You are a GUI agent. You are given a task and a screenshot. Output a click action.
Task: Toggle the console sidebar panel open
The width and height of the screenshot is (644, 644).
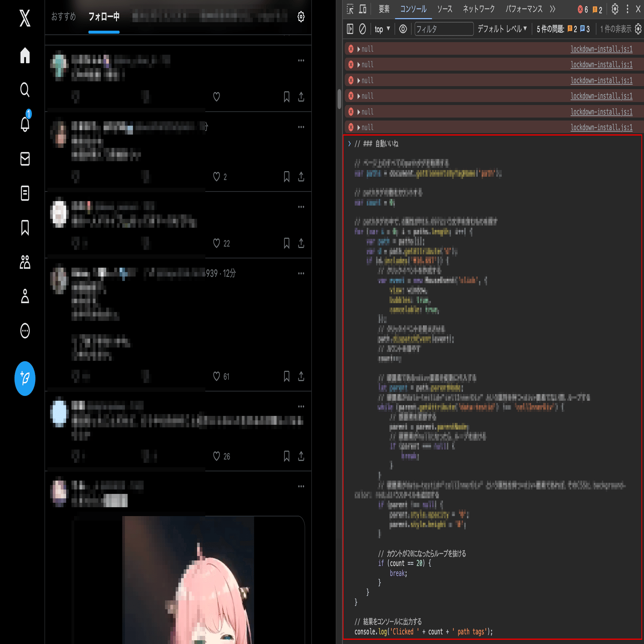(x=350, y=29)
